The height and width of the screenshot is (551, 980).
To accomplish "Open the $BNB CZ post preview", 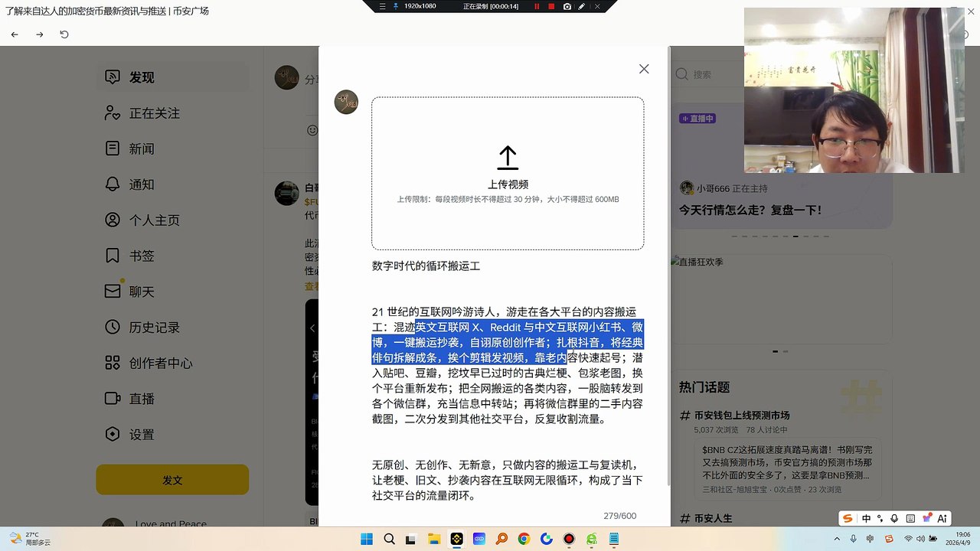I will pyautogui.click(x=787, y=468).
